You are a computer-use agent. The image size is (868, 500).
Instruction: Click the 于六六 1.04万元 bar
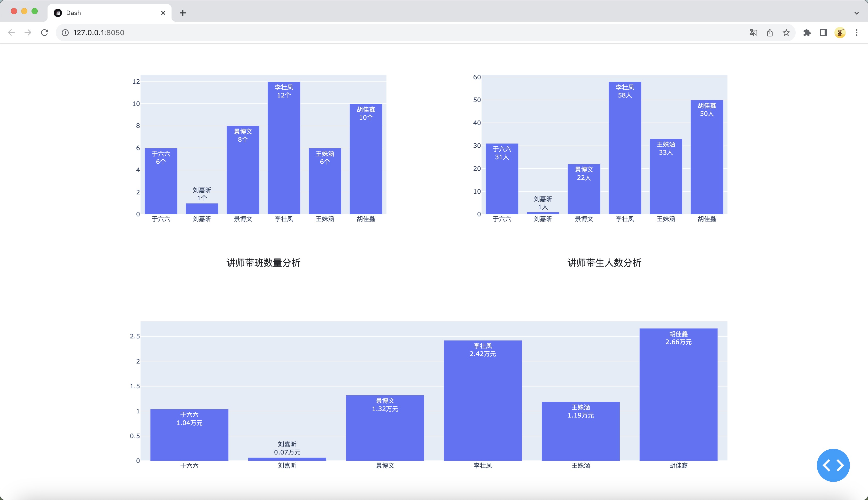click(x=189, y=435)
